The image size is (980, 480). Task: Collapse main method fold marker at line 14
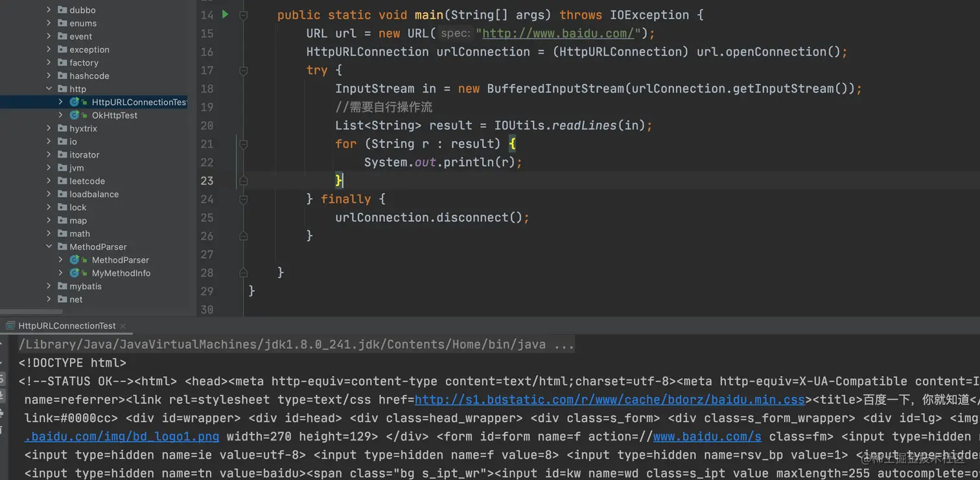[244, 15]
